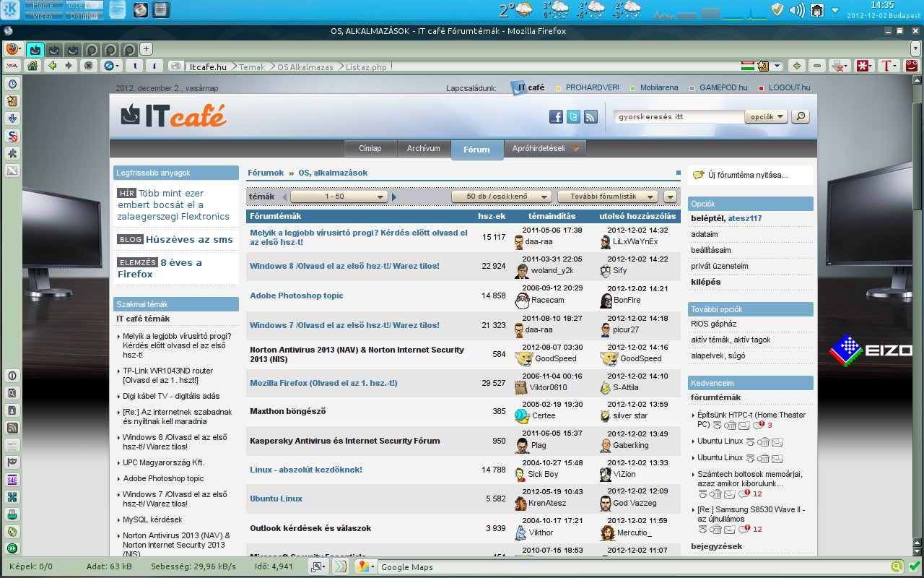Viewport: 924px width, 578px height.
Task: Open the opciók search options dropdown
Action: point(766,116)
